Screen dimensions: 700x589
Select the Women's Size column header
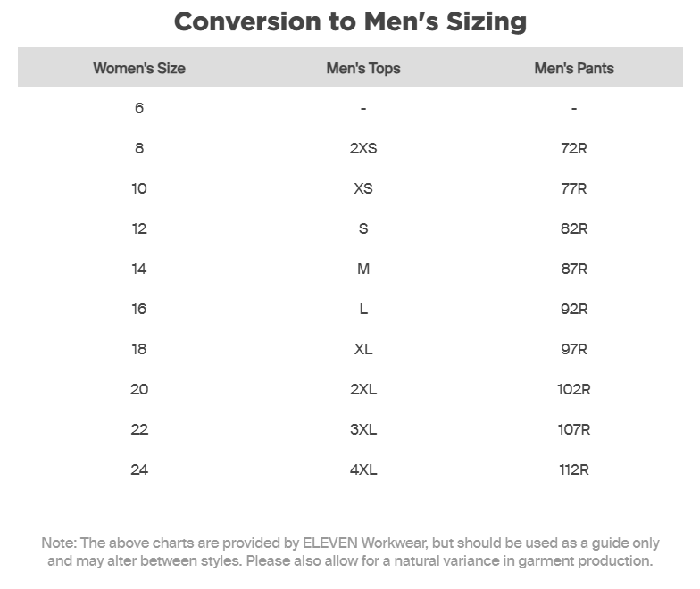click(139, 68)
